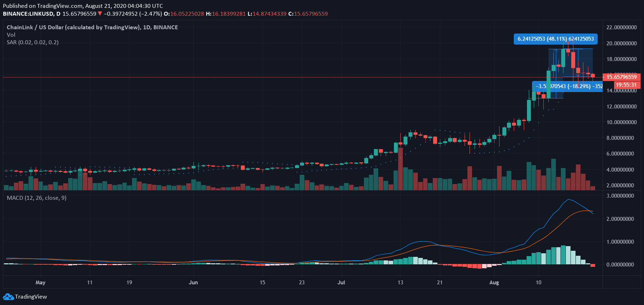
Task: Click the 1.00000000 MACD axis label
Action: (620, 242)
